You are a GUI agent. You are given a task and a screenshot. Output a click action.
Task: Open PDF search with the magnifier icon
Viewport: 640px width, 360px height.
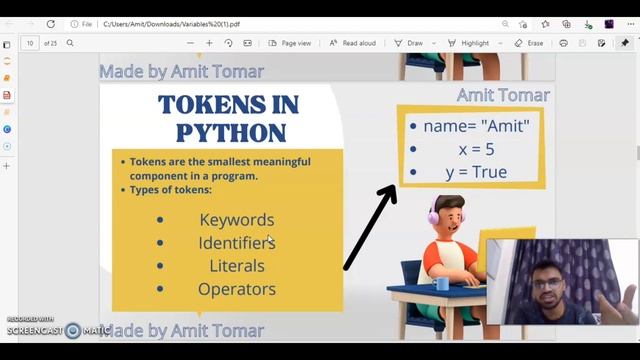click(x=70, y=43)
